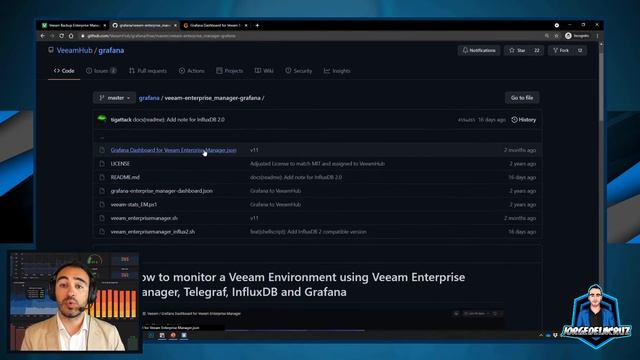Screen dimensions: 640x360
Task: Switch to the Projects tab
Action: click(x=229, y=71)
